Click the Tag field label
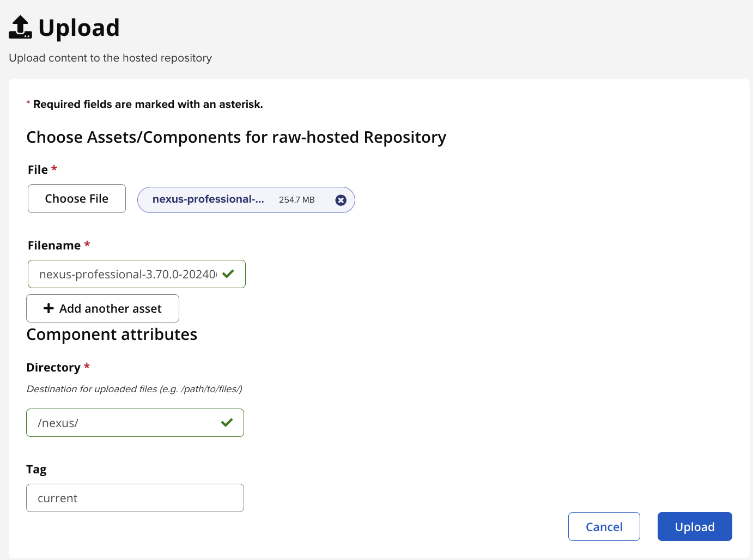Viewport: 753px width, 560px height. [x=37, y=469]
